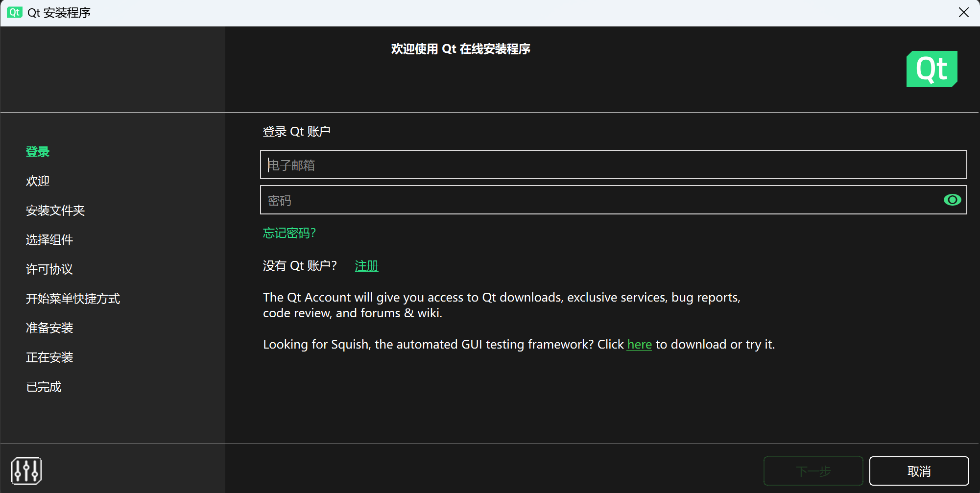
Task: Select the 已完成 step
Action: click(43, 386)
